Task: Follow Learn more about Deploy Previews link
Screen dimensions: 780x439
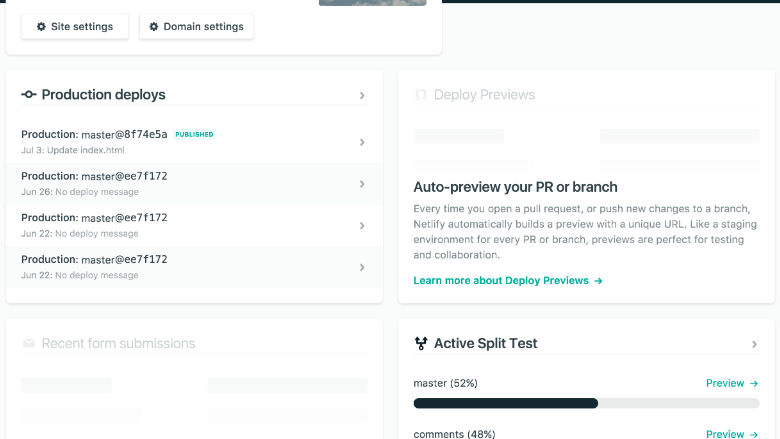Action: point(507,281)
